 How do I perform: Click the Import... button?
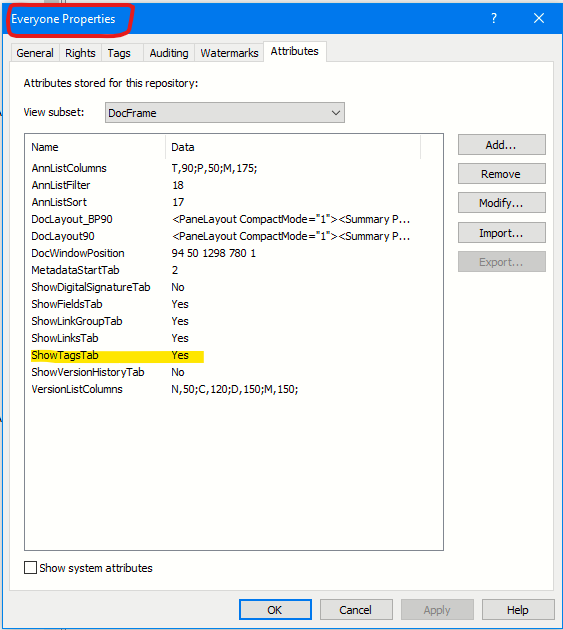click(x=502, y=233)
